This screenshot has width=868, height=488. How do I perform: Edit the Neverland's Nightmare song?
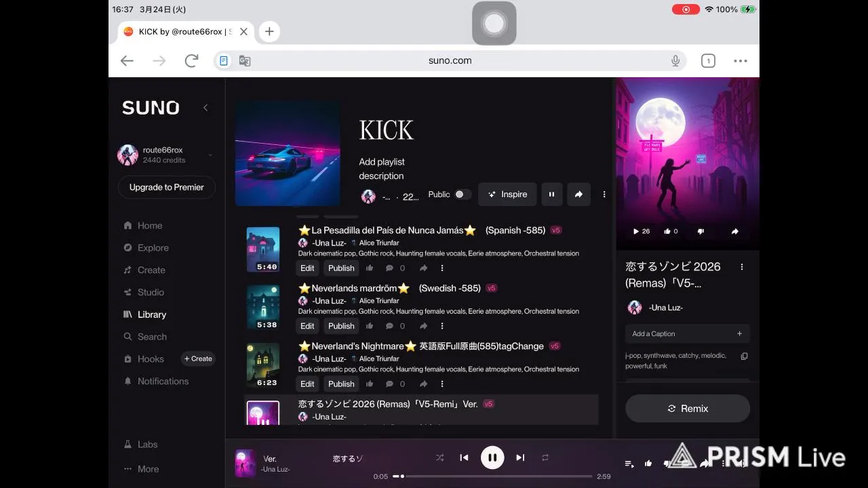308,384
